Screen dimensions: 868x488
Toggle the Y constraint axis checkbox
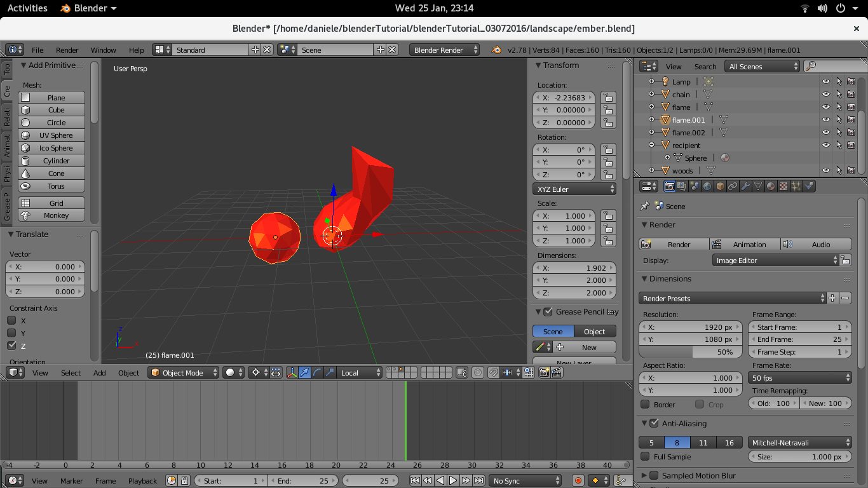click(x=11, y=333)
